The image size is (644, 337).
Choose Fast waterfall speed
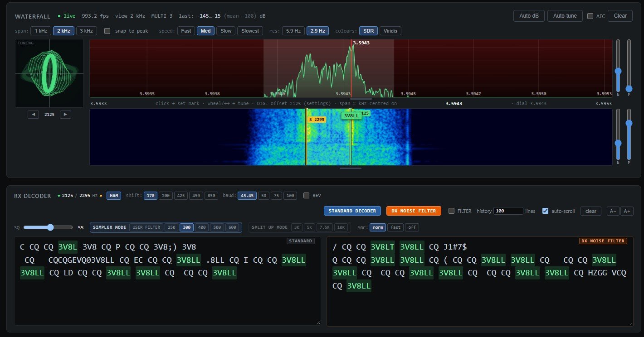click(186, 31)
